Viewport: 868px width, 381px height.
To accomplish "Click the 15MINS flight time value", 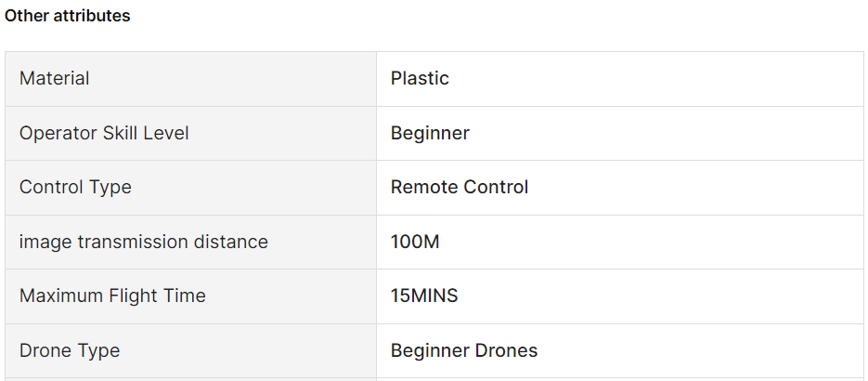I will pos(424,296).
